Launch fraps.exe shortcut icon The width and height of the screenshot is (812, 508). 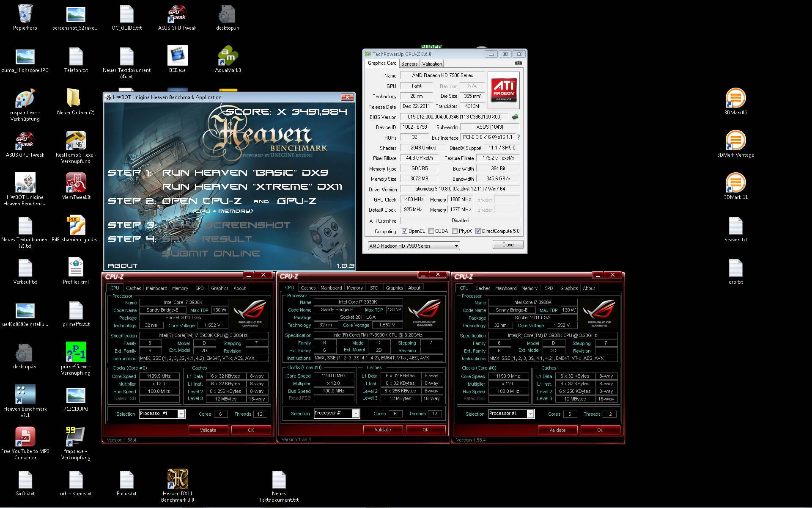click(x=76, y=437)
